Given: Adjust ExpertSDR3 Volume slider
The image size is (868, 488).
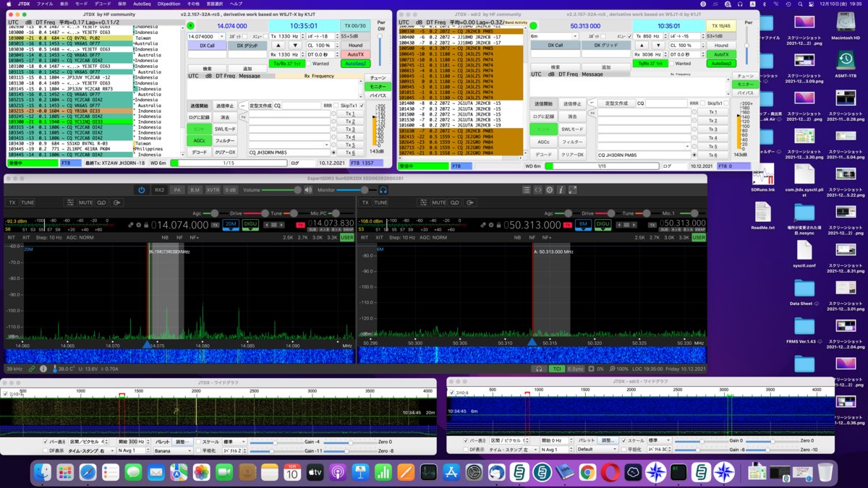Looking at the screenshot, I should 281,190.
